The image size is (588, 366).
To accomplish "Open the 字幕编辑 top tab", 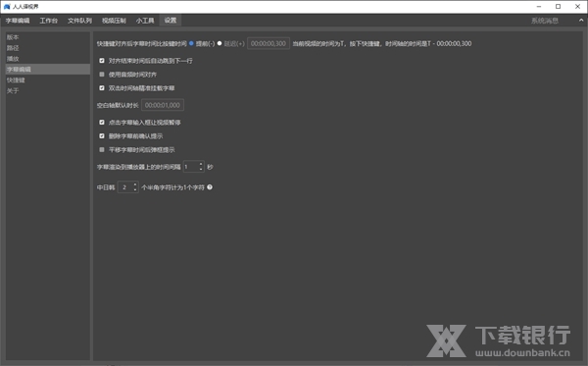I will point(18,21).
